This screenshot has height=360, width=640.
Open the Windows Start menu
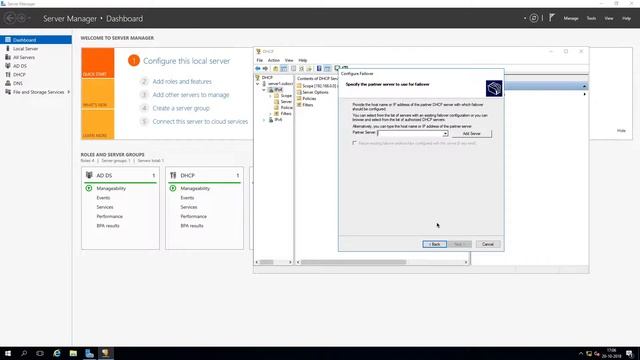pyautogui.click(x=8, y=353)
